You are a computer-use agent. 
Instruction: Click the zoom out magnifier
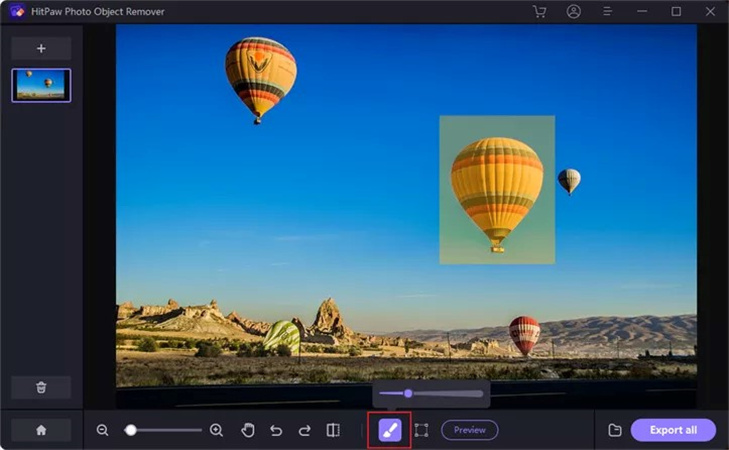[103, 430]
